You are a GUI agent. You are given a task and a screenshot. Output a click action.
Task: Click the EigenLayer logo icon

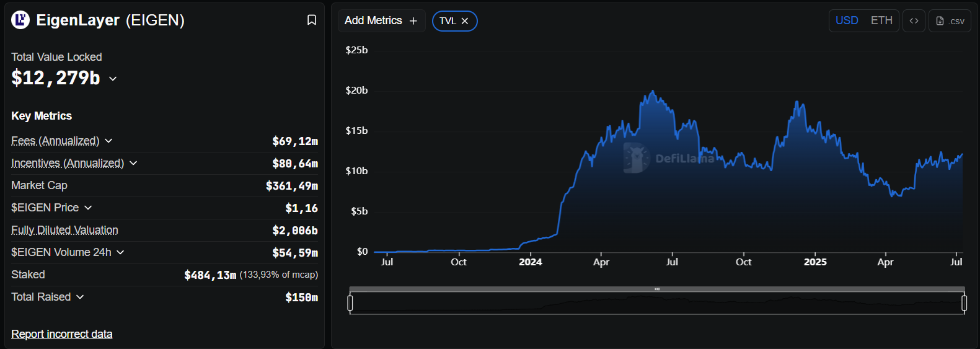pyautogui.click(x=20, y=20)
